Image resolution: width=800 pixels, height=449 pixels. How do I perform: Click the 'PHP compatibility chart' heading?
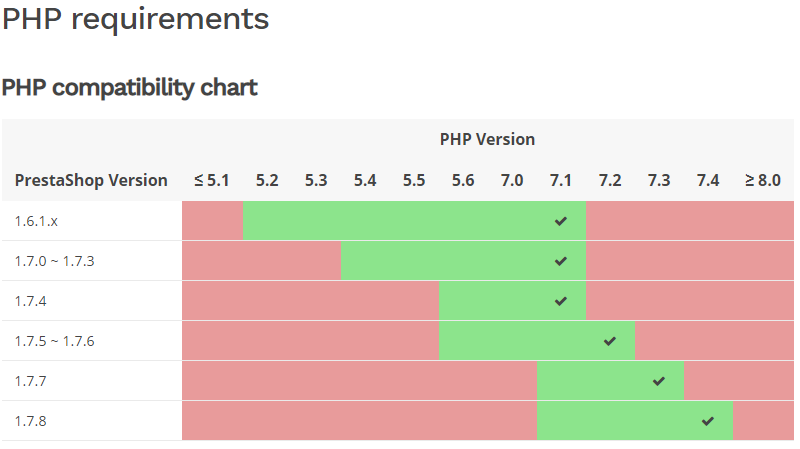click(130, 88)
